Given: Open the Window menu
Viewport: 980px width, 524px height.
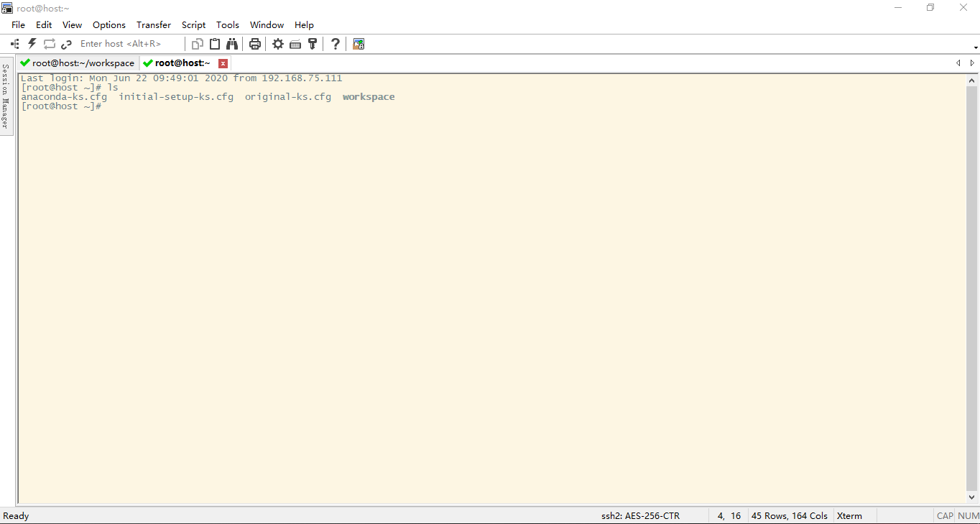Looking at the screenshot, I should point(267,24).
